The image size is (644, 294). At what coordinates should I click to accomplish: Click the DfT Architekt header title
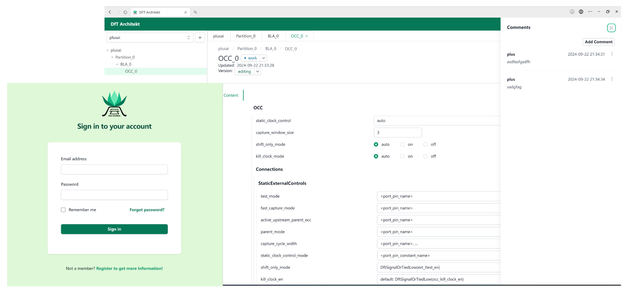click(125, 24)
